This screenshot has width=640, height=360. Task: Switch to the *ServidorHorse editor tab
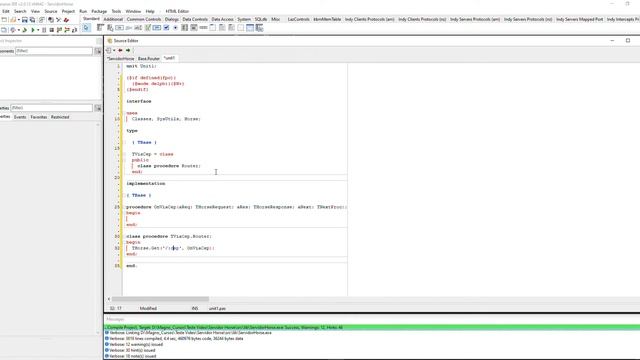click(120, 58)
